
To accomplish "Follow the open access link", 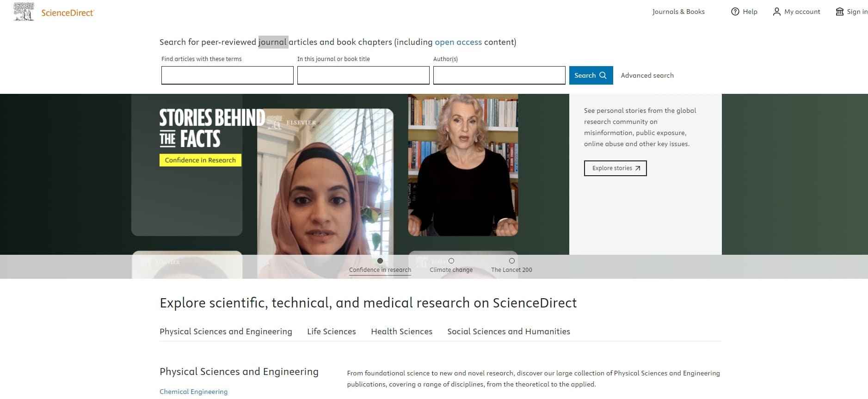I will coord(458,42).
